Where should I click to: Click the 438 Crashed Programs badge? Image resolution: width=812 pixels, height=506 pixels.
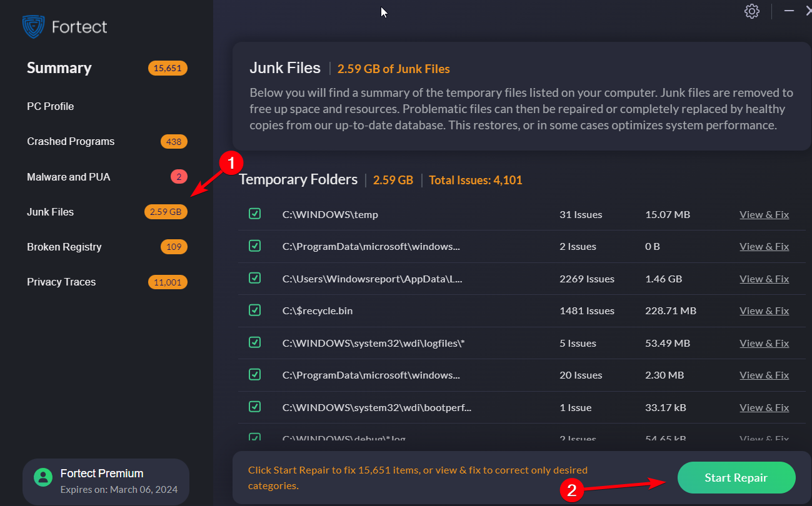pos(174,142)
